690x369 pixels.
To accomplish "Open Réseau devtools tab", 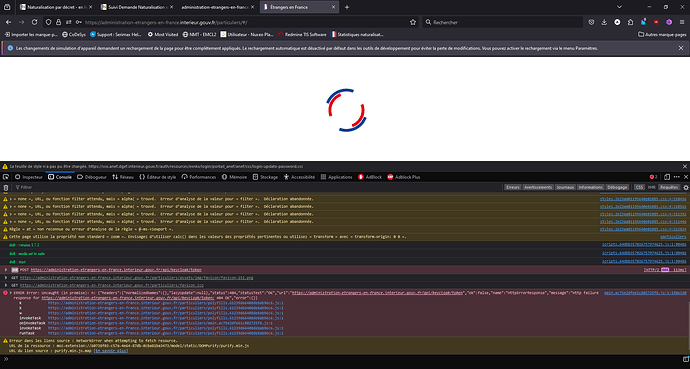I will point(123,177).
